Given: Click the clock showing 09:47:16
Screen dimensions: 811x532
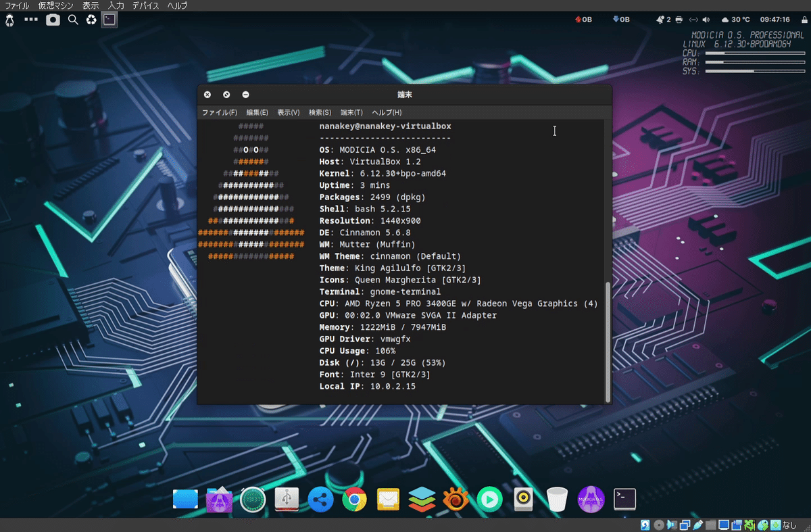Looking at the screenshot, I should pyautogui.click(x=775, y=20).
